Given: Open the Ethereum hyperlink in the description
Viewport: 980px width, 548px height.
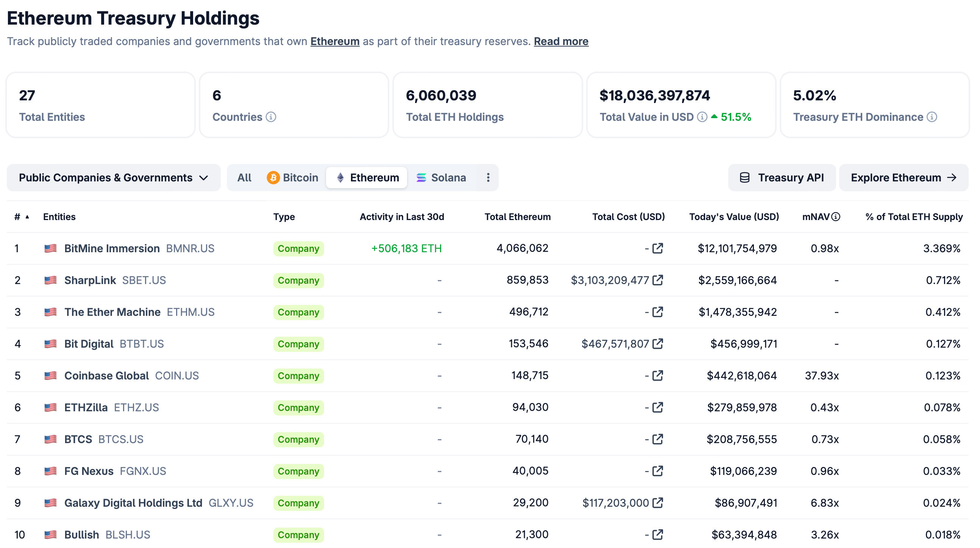Looking at the screenshot, I should point(335,41).
